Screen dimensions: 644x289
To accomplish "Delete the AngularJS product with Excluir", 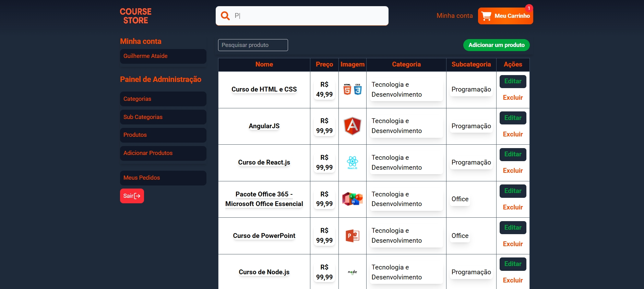I will point(513,134).
